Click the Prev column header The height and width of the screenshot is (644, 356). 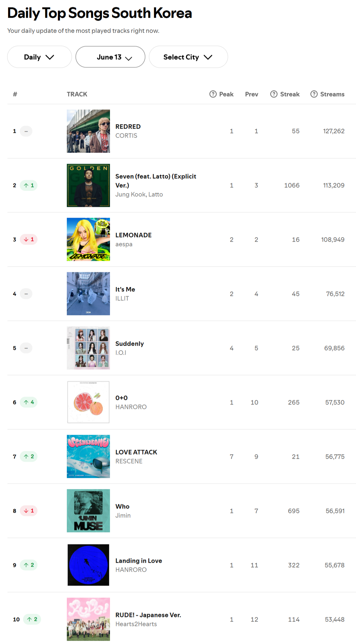point(251,94)
